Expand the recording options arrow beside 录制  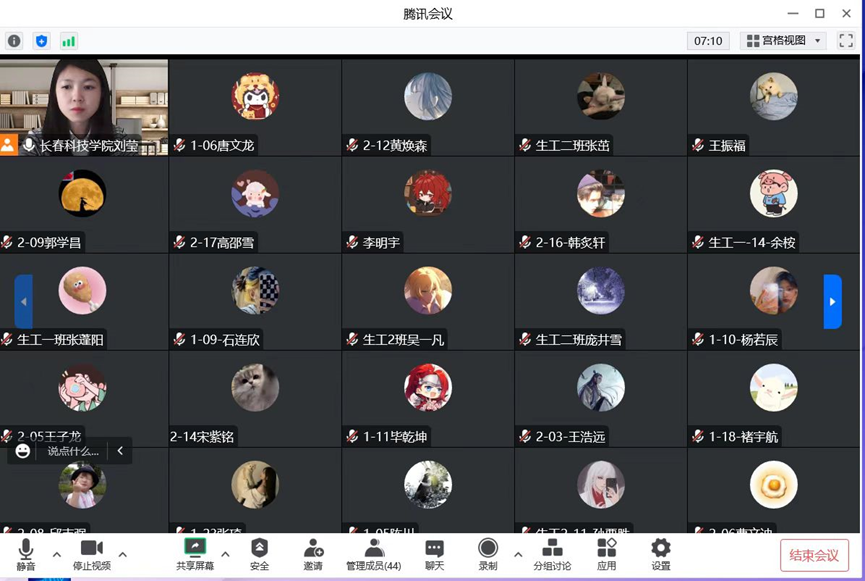(x=518, y=554)
